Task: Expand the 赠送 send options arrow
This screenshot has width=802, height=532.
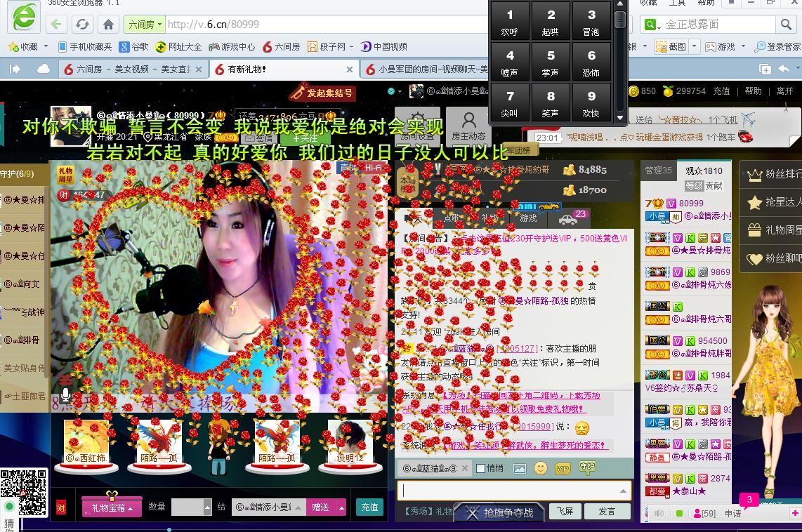Action: [341, 507]
